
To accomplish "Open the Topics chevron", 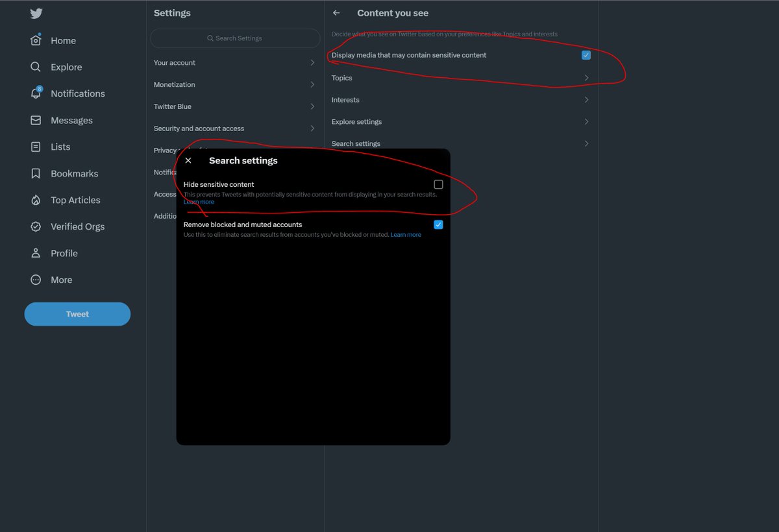I will (586, 78).
